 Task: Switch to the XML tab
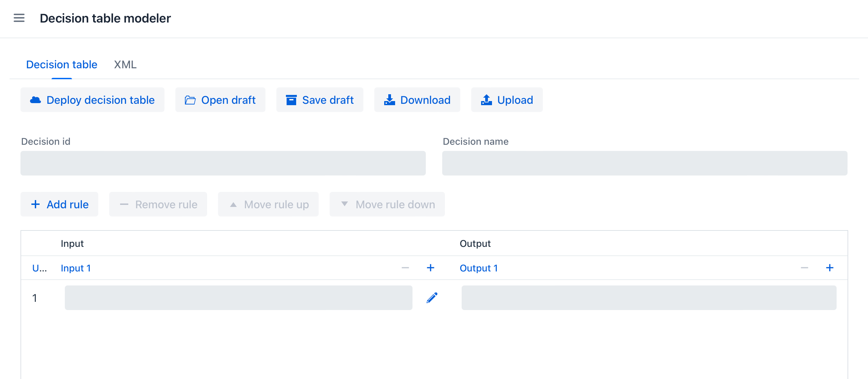click(125, 65)
